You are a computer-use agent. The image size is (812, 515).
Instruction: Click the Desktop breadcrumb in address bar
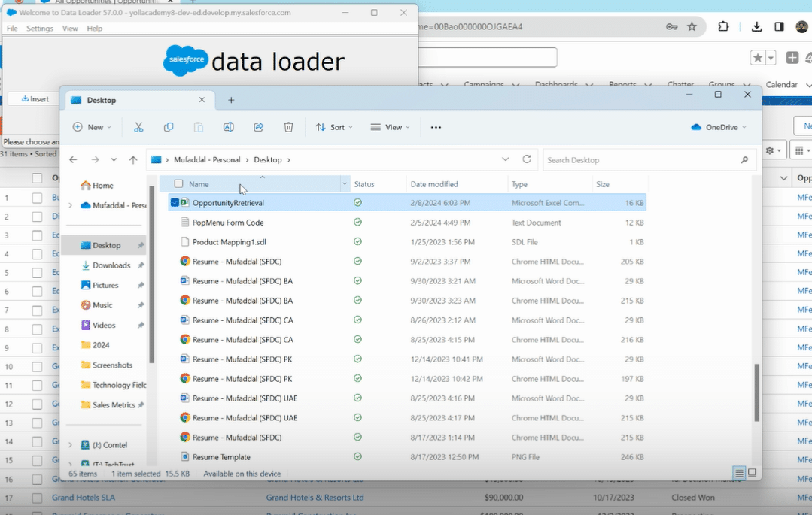pos(268,160)
